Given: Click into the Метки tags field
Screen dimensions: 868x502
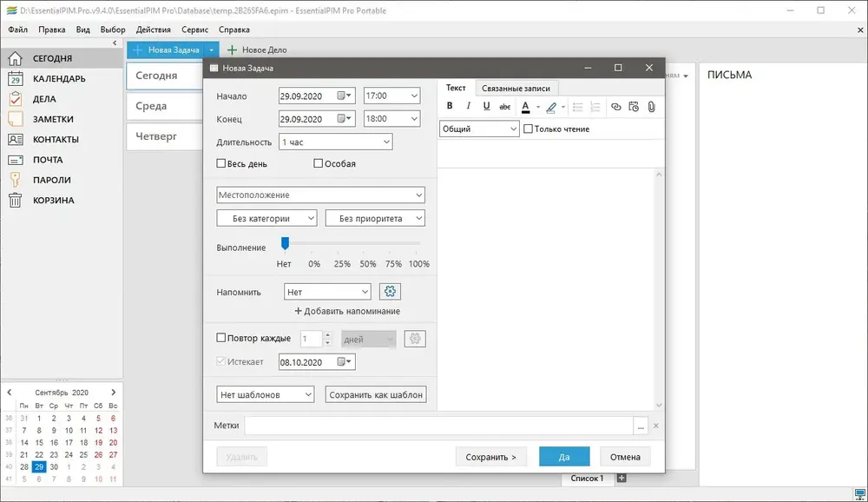Looking at the screenshot, I should point(438,426).
